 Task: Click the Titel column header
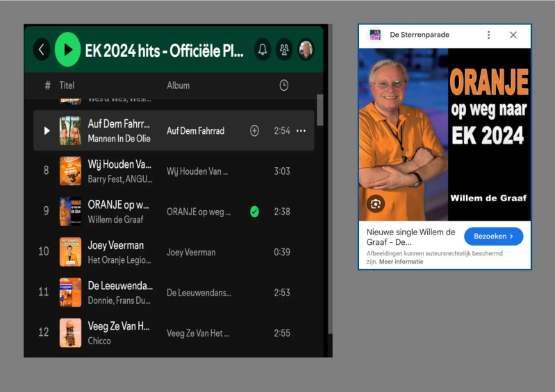[x=67, y=85]
